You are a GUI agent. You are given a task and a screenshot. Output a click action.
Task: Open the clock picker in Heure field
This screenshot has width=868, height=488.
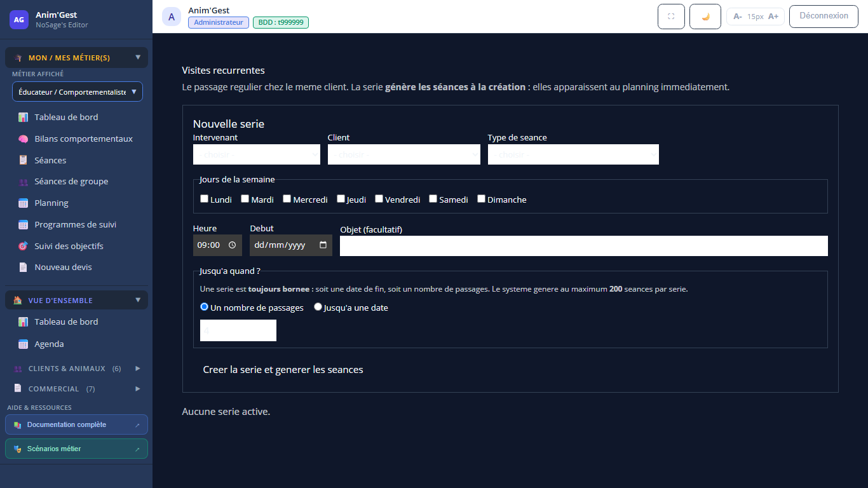[232, 245]
